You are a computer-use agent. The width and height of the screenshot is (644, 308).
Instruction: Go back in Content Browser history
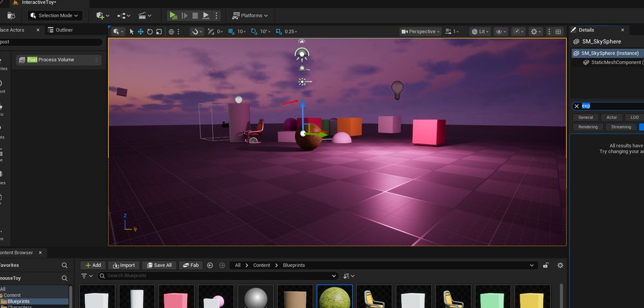click(210, 265)
